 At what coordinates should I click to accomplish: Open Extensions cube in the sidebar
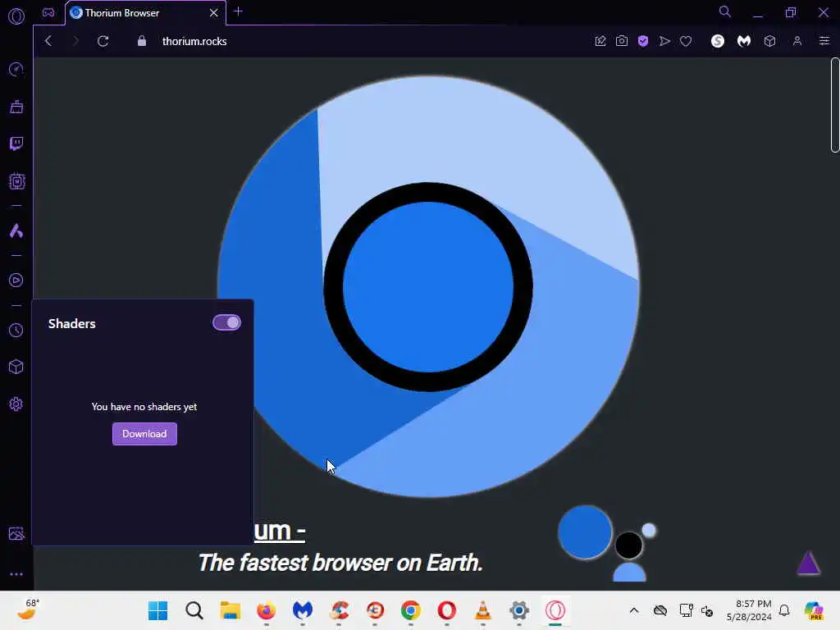(16, 367)
